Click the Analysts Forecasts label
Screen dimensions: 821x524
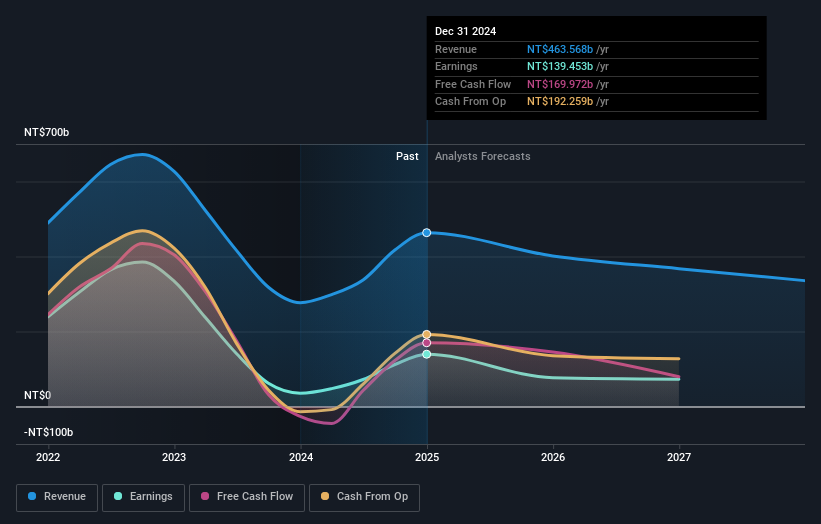tap(483, 157)
